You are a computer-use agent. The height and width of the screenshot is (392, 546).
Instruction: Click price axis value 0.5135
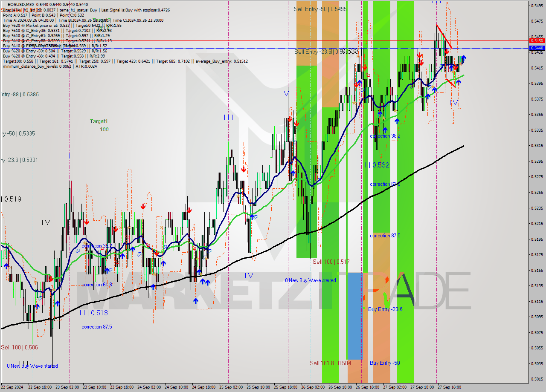[x=536, y=285]
